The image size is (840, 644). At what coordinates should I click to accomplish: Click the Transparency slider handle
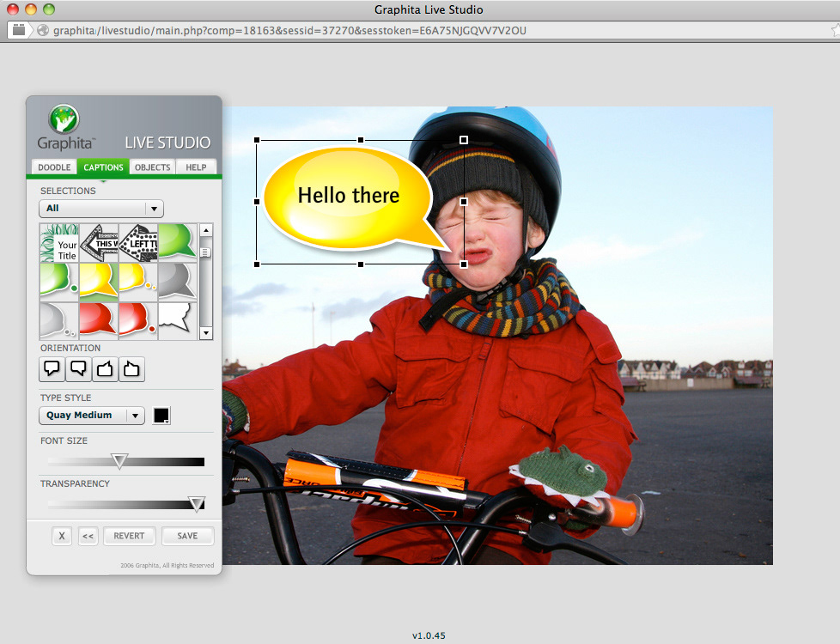click(197, 504)
